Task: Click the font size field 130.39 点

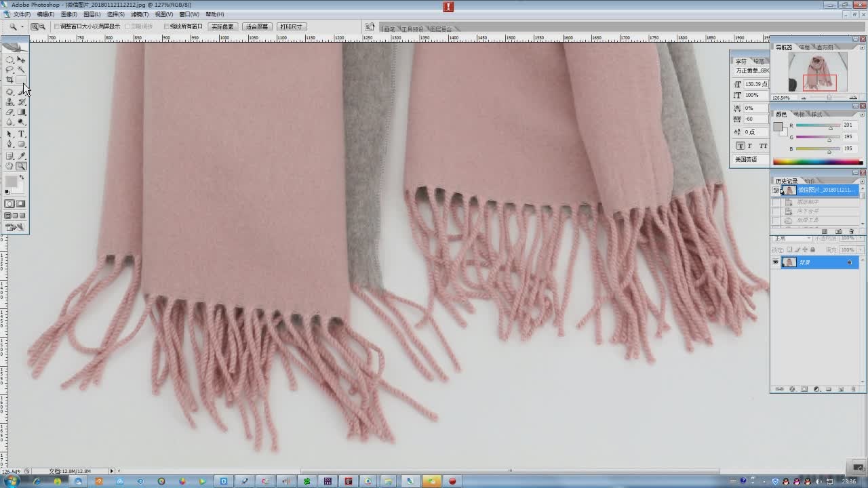Action: pyautogui.click(x=756, y=84)
